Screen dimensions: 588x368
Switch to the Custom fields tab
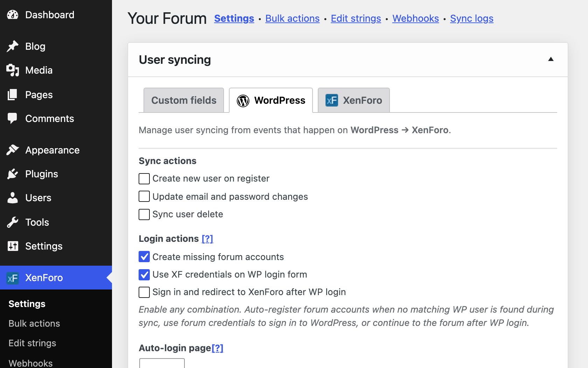click(x=184, y=100)
